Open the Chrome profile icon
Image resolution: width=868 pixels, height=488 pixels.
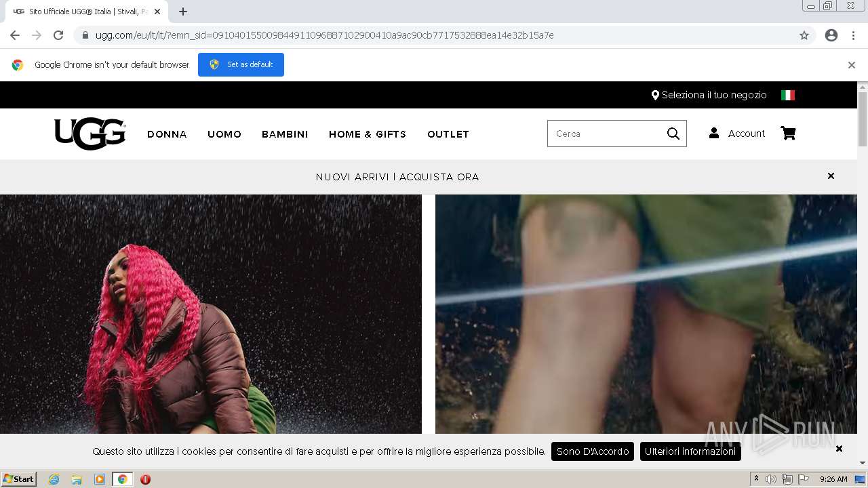pyautogui.click(x=831, y=35)
